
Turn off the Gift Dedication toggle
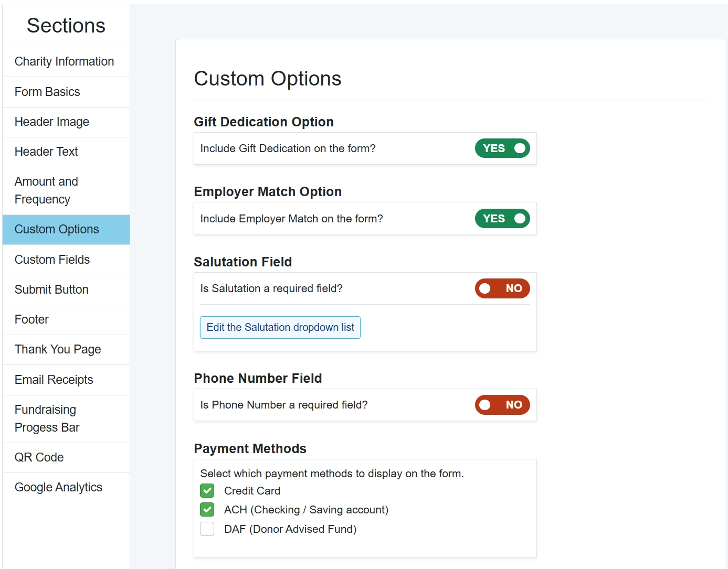[x=502, y=148]
